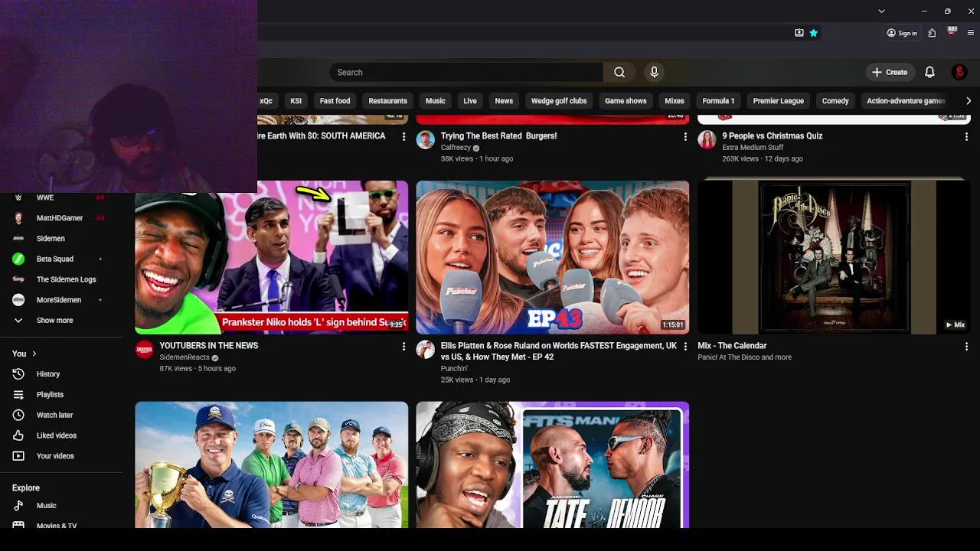Image resolution: width=980 pixels, height=551 pixels.
Task: Open options for SOUTH AMERICA video
Action: 403,136
